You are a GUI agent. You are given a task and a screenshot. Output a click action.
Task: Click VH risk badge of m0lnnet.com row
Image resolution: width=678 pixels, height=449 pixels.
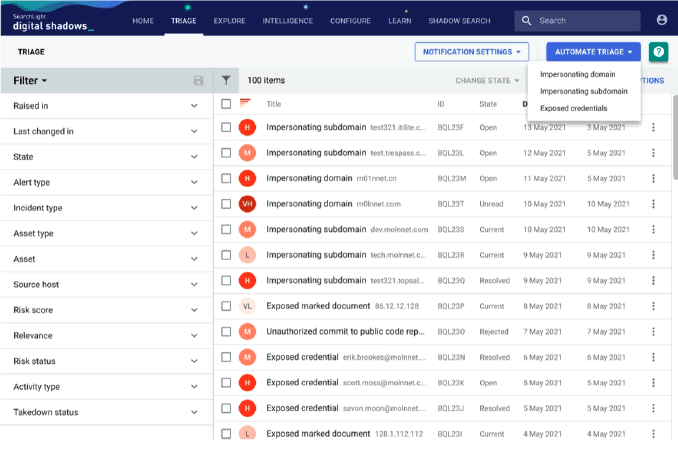[x=247, y=204]
